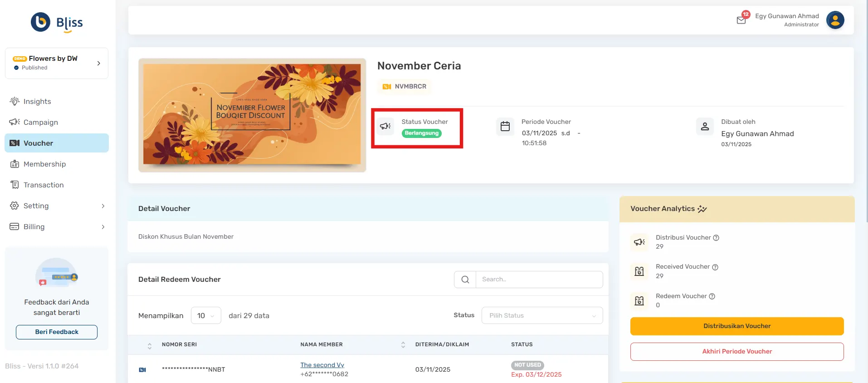
Task: Expand the Billing submenu chevron
Action: point(103,227)
